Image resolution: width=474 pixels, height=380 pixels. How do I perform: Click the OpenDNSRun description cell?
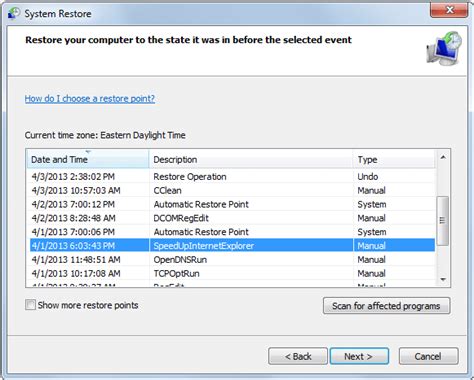tap(180, 260)
